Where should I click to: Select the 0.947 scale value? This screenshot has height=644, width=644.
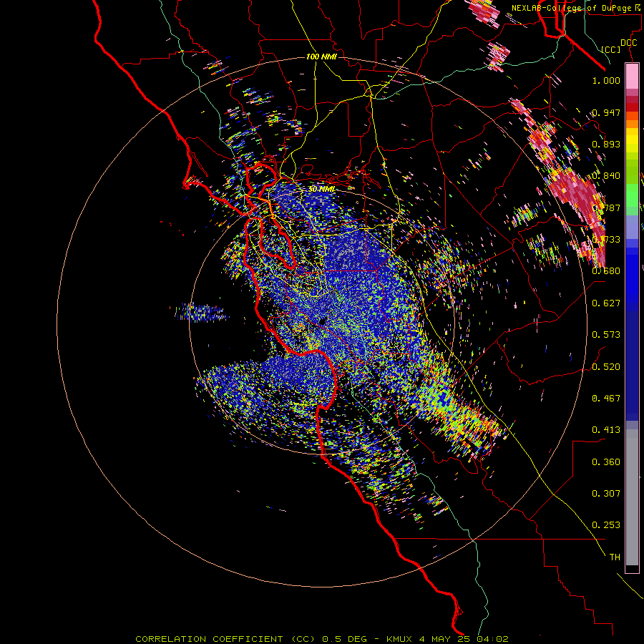click(606, 112)
